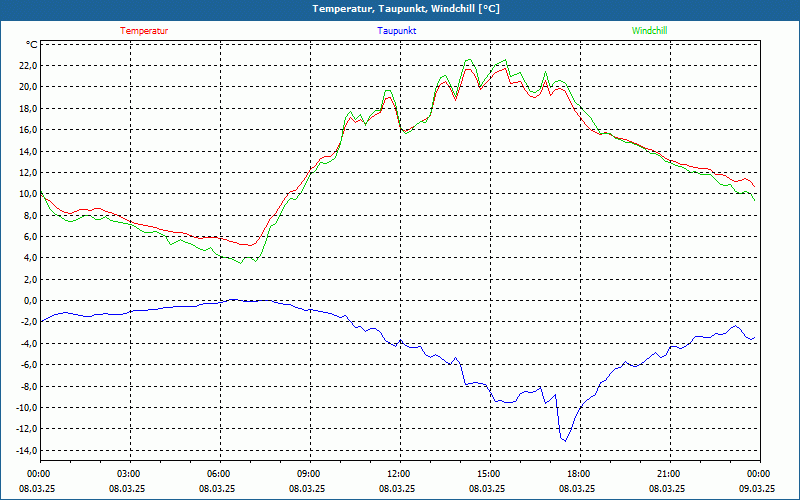This screenshot has width=800, height=500.
Task: Click the 22,0 y-axis value
Action: (28, 65)
